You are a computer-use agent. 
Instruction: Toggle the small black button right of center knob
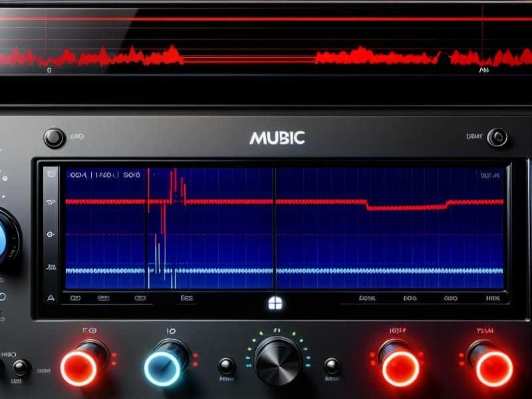pos(331,366)
